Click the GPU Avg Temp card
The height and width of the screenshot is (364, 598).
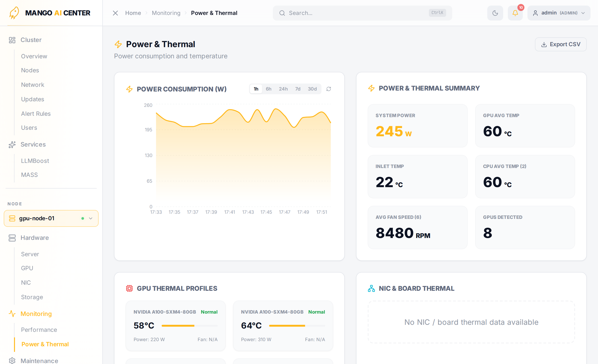point(525,126)
